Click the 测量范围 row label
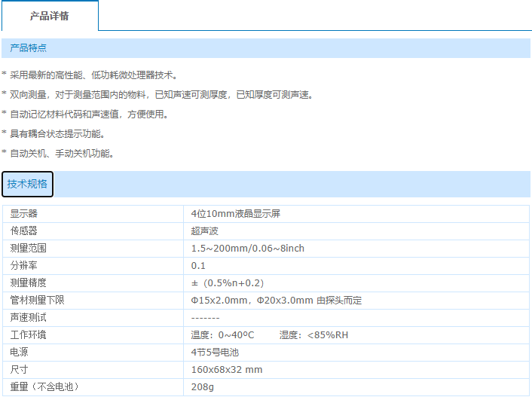The image size is (532, 400). click(x=28, y=249)
